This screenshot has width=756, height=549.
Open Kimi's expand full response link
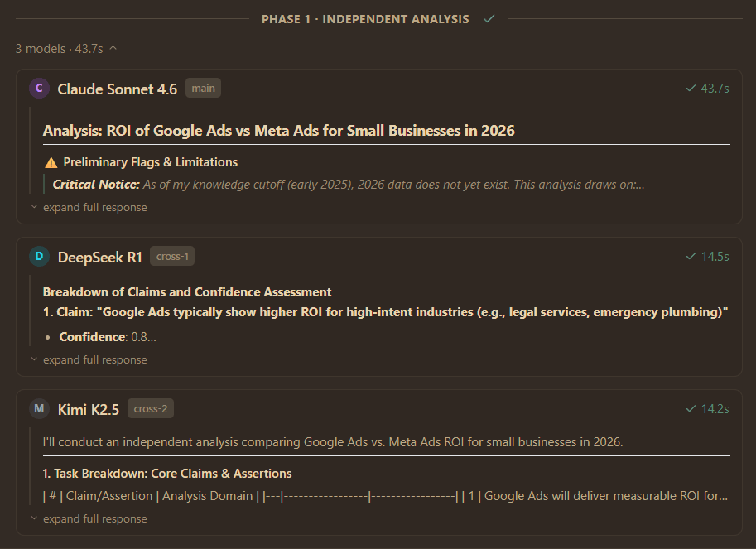[x=94, y=519]
